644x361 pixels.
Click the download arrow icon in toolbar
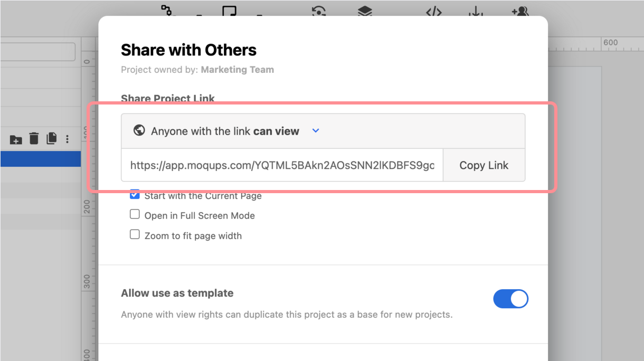pos(476,11)
